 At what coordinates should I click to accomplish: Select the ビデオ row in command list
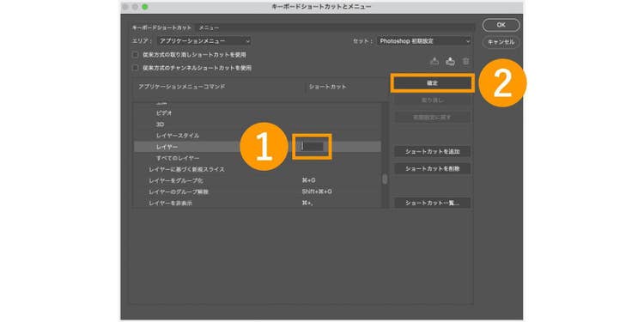click(257, 112)
